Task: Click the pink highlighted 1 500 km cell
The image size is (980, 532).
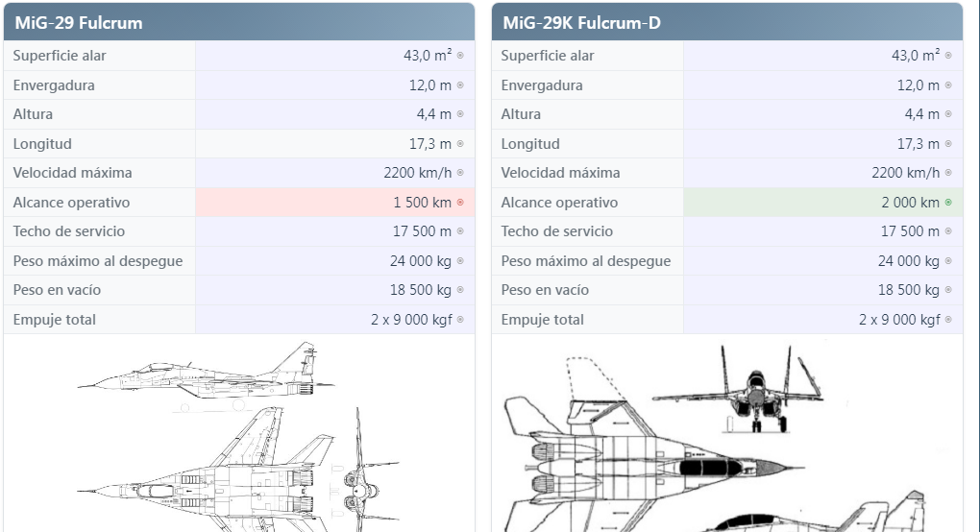Action: pos(334,203)
